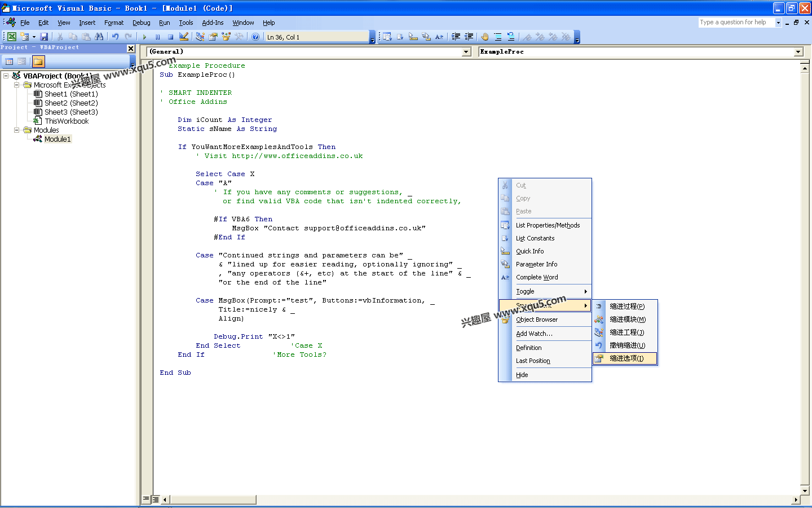
Task: Click Quick Info icon in Edit toolbar
Action: pos(413,37)
